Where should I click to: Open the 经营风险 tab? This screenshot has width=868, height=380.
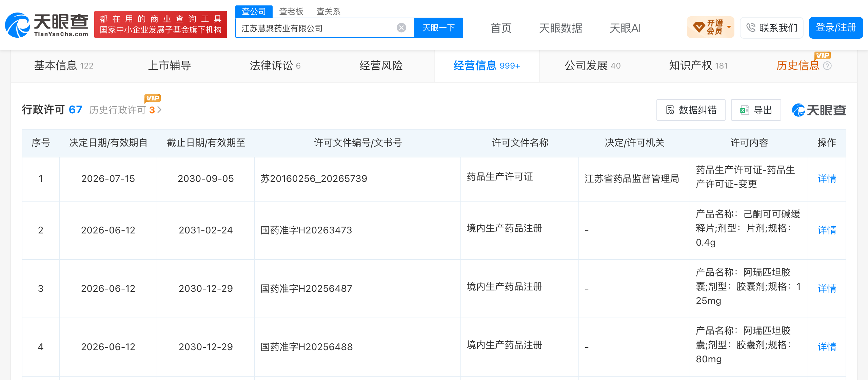tap(381, 65)
